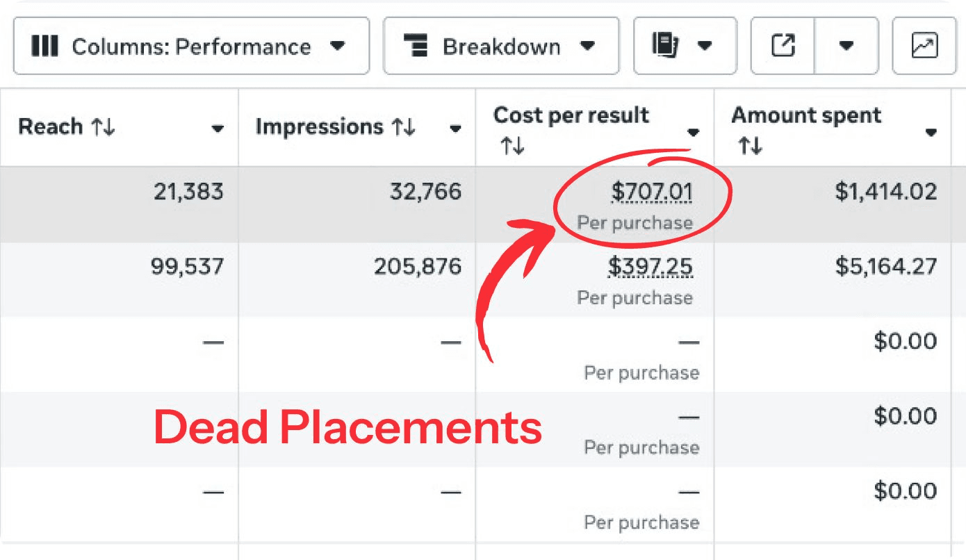Click the reports icon button

coord(685,47)
